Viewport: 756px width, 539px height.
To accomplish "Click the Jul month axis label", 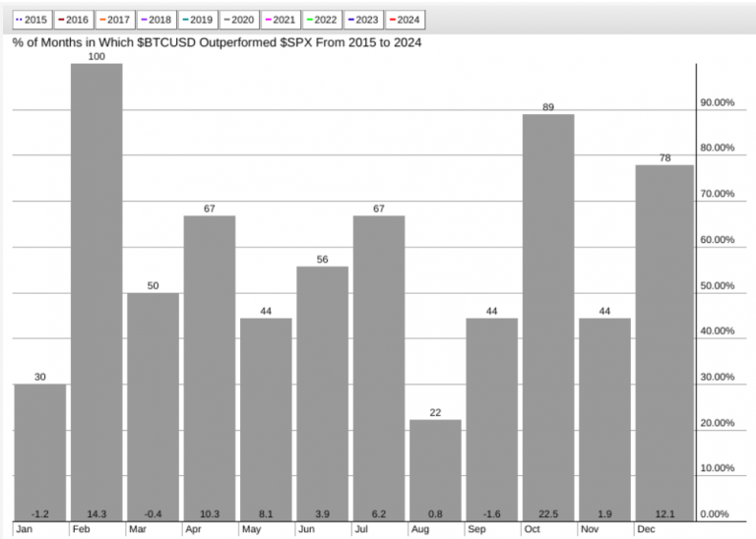I will click(361, 529).
